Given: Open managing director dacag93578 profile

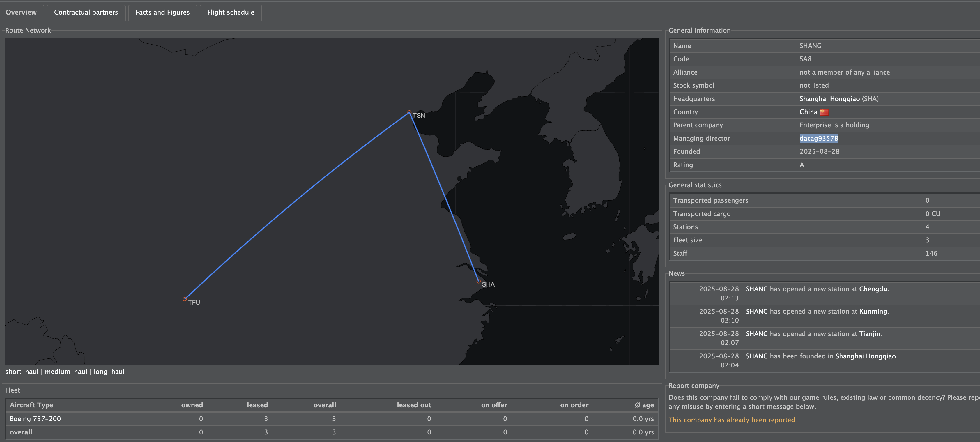Looking at the screenshot, I should pyautogui.click(x=819, y=139).
